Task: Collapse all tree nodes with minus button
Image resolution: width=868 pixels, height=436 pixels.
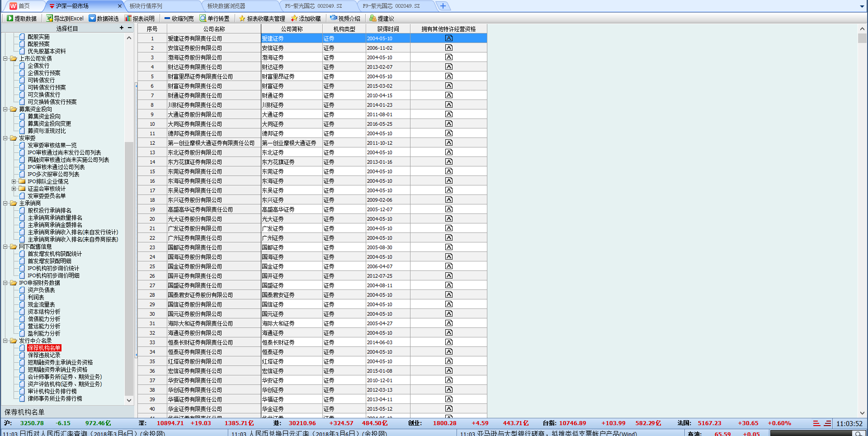Action: click(x=130, y=28)
